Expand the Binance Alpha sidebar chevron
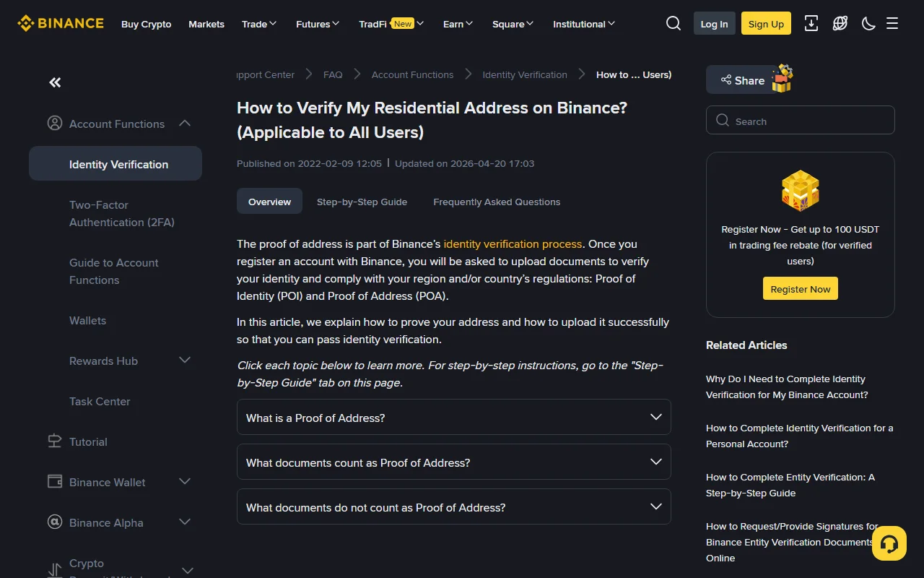The width and height of the screenshot is (924, 578). tap(185, 522)
